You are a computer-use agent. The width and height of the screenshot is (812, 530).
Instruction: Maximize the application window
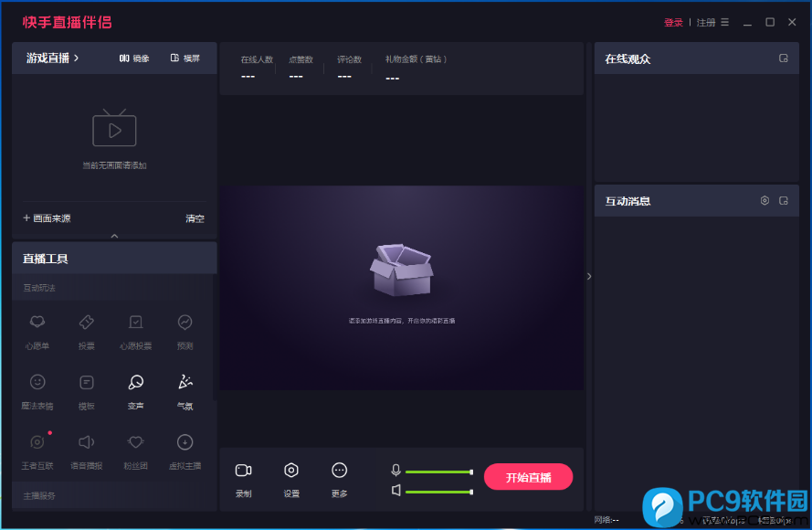tap(770, 22)
